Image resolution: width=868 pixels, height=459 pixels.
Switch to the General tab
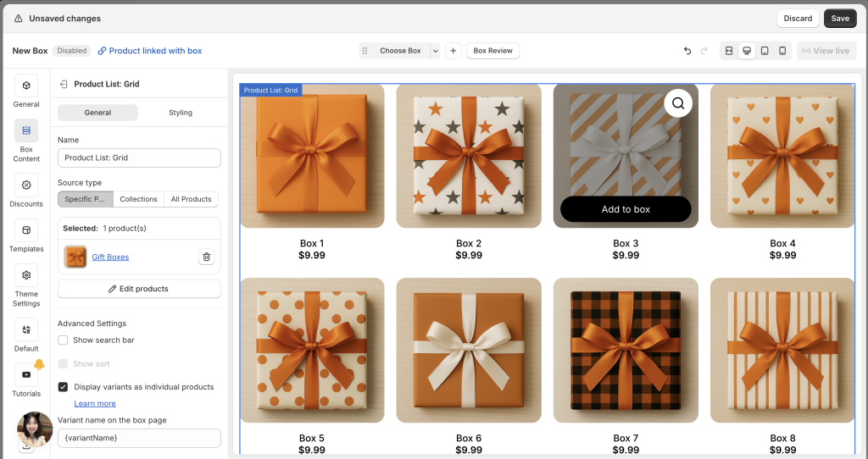(x=98, y=113)
